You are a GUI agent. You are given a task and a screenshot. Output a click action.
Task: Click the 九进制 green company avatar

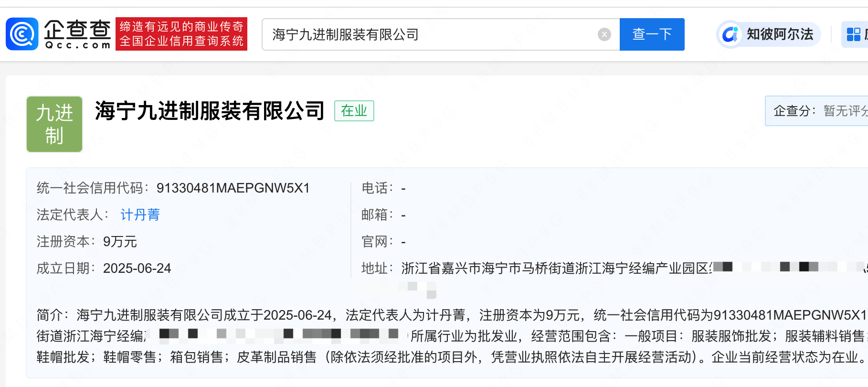pyautogui.click(x=54, y=124)
